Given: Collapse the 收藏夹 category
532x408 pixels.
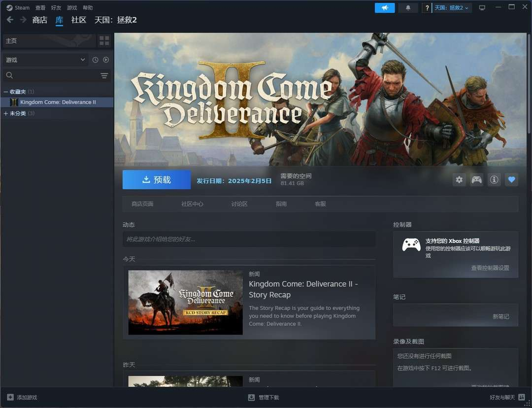Looking at the screenshot, I should click(6, 92).
